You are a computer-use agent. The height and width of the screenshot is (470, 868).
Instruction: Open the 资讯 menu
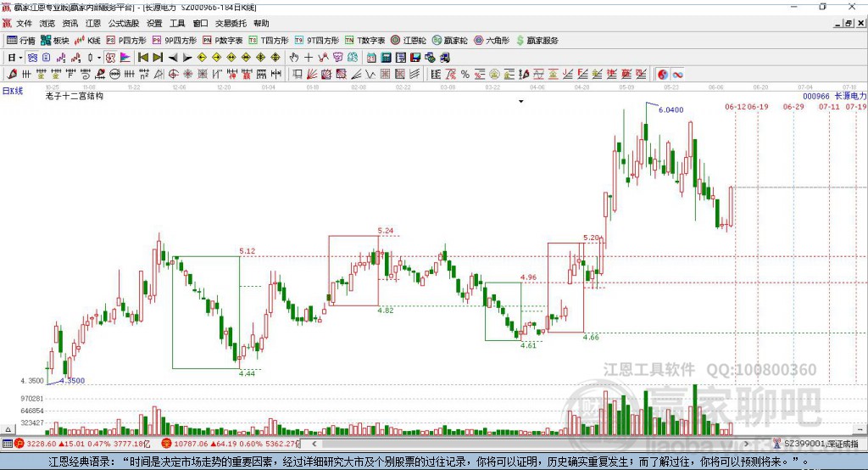[70, 23]
